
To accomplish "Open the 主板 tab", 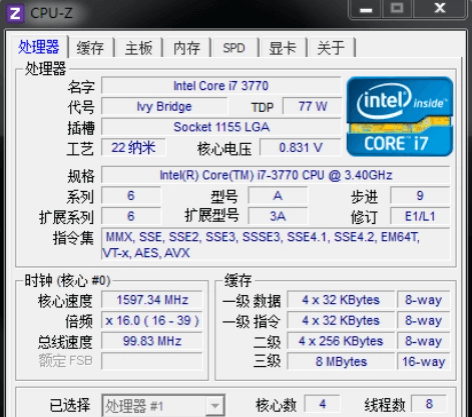I will click(139, 48).
